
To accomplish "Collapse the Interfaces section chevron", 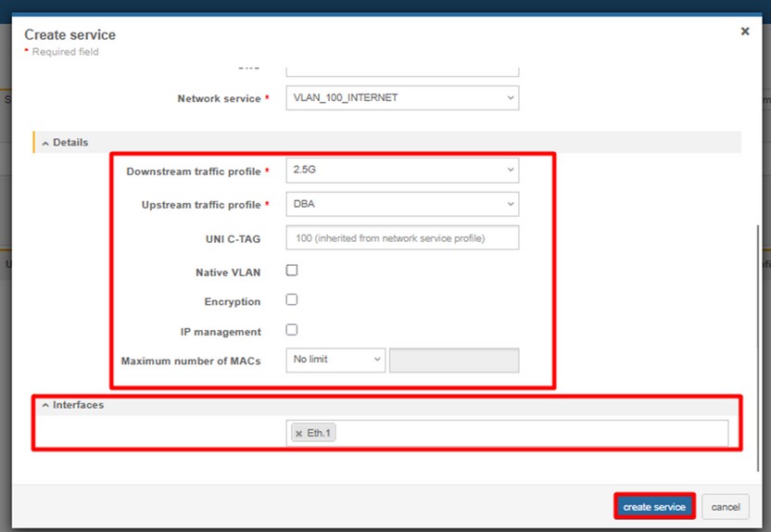I will [x=45, y=406].
